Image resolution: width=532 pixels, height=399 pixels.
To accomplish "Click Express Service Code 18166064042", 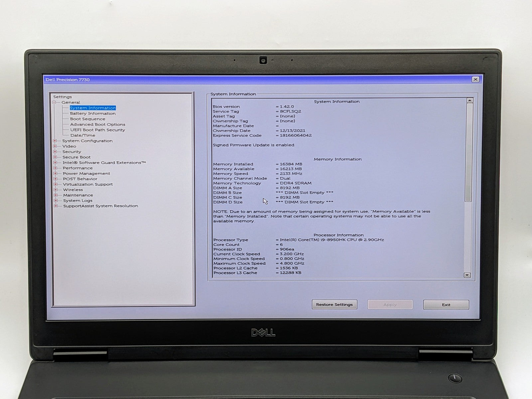I will point(296,136).
